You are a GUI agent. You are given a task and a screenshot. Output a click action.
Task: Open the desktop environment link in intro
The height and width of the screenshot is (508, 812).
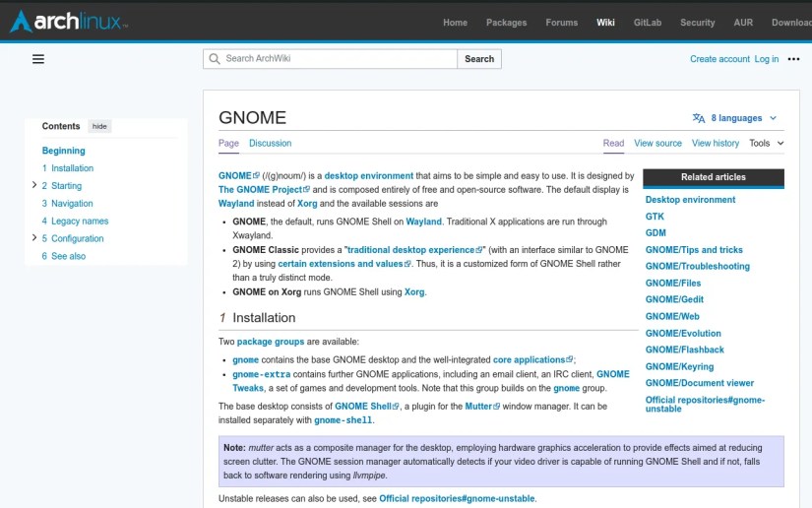pos(369,176)
